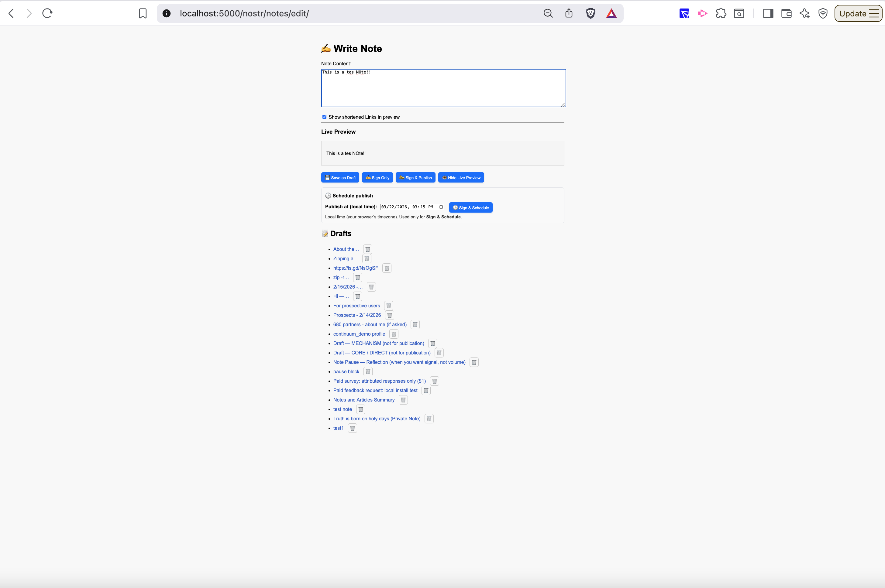This screenshot has width=885, height=588.
Task: Open the browser Update menu
Action: 858,13
